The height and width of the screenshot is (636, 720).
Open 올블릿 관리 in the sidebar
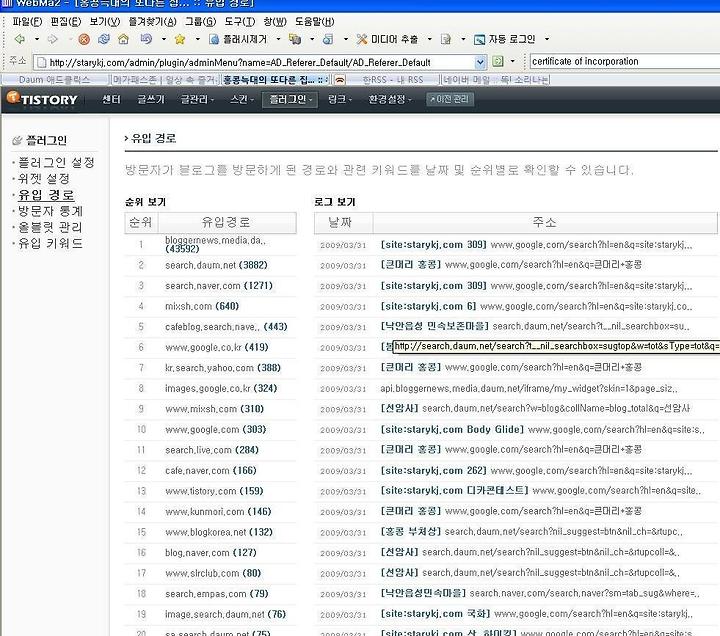(x=50, y=227)
